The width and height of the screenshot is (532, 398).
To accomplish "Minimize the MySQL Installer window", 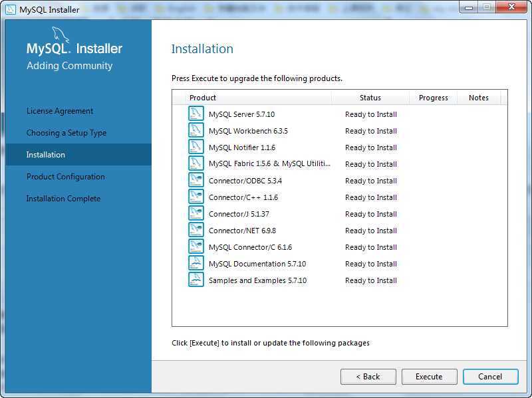I will pyautogui.click(x=469, y=7).
